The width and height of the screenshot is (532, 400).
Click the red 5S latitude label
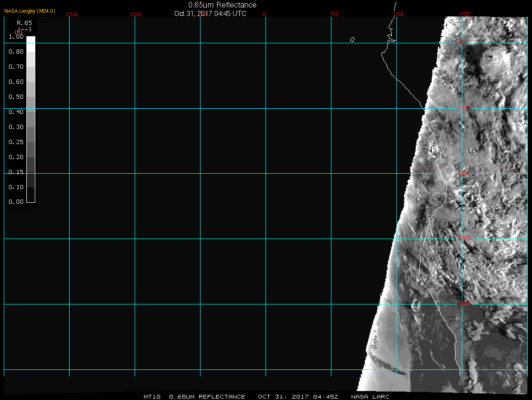(x=465, y=108)
